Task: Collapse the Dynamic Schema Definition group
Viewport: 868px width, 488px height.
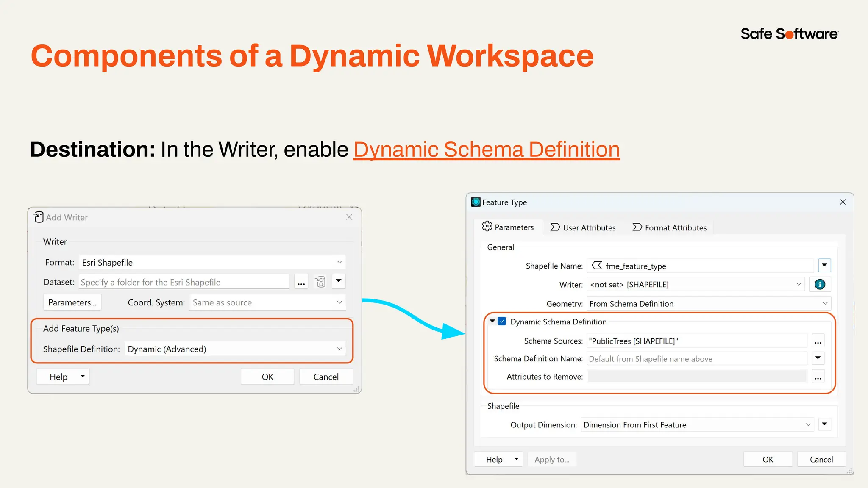Action: coord(492,321)
